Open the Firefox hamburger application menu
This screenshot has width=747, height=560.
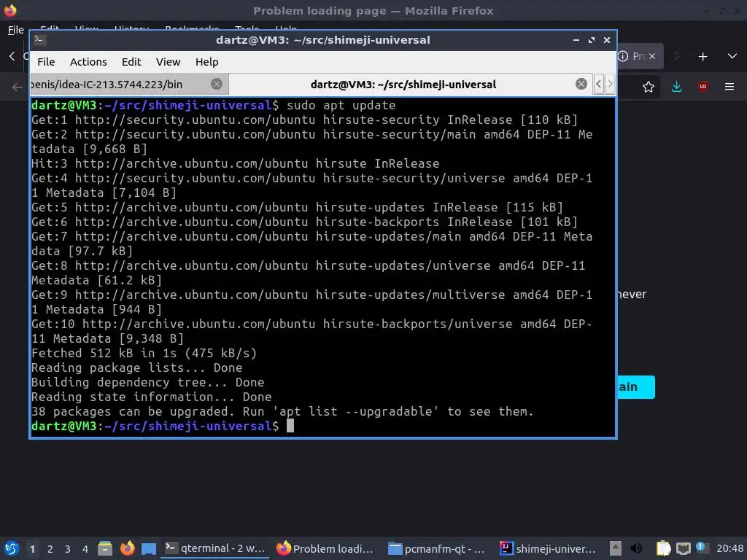[729, 87]
